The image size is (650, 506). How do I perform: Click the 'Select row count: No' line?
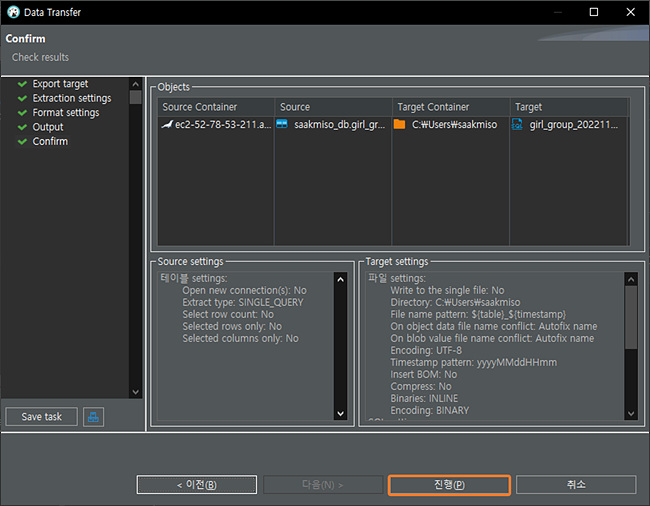[228, 315]
